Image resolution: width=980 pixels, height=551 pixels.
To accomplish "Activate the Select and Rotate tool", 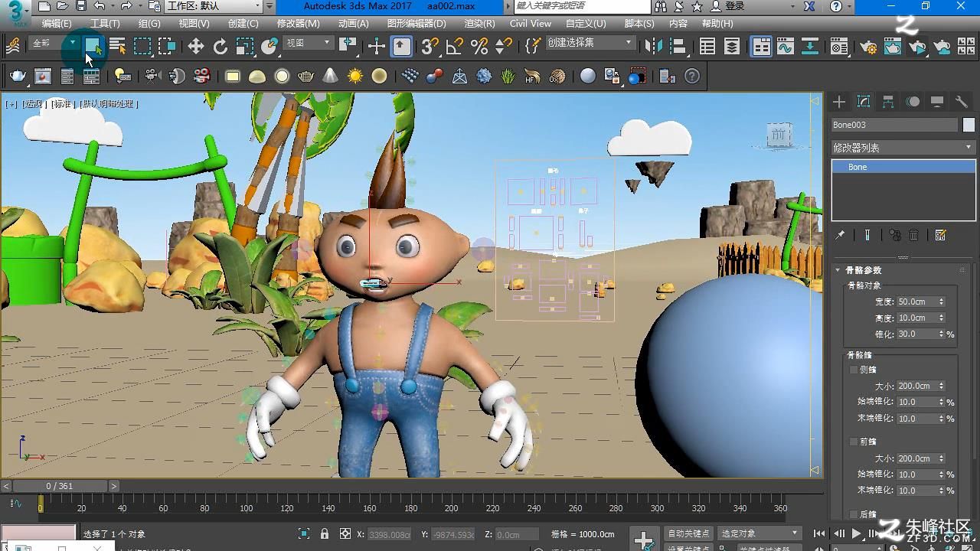I will click(x=220, y=47).
